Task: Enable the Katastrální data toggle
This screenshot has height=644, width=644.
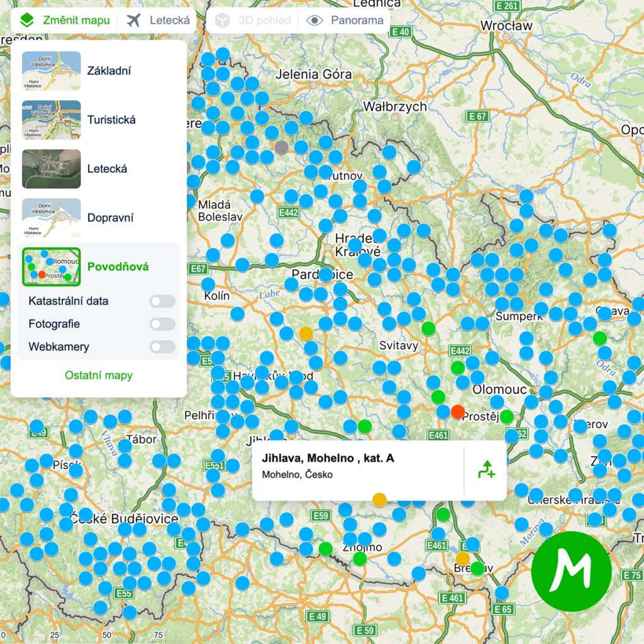Action: pyautogui.click(x=162, y=301)
